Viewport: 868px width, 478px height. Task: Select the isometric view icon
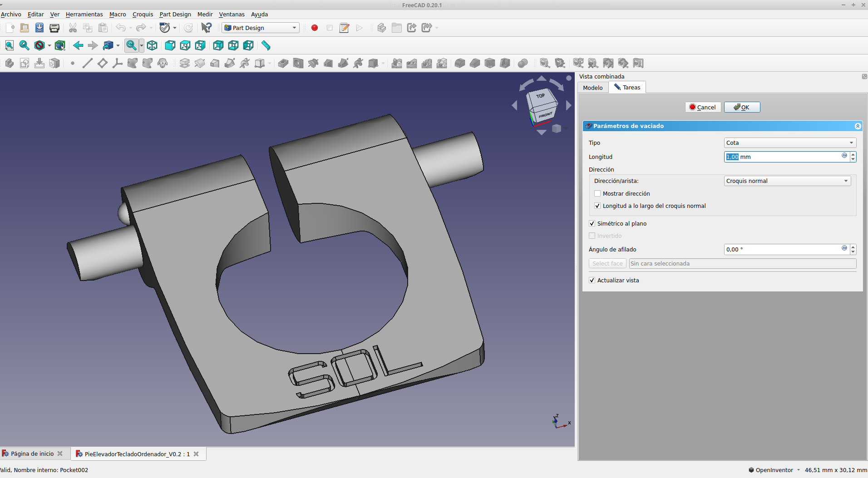[152, 45]
